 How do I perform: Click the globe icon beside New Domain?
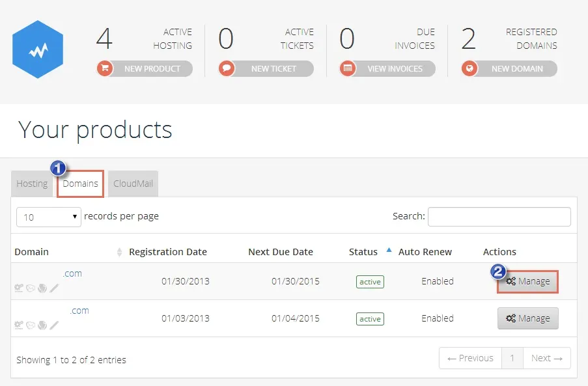tap(469, 68)
